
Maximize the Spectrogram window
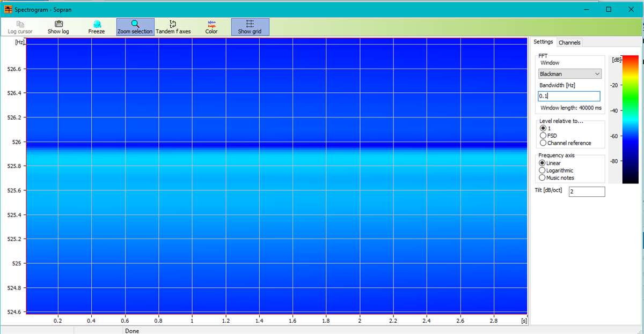coord(609,9)
